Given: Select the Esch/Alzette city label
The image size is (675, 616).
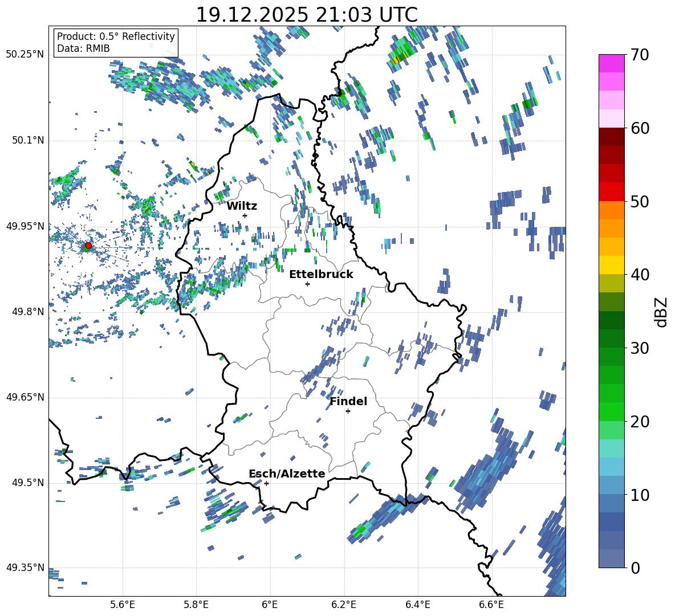Looking at the screenshot, I should (x=287, y=474).
